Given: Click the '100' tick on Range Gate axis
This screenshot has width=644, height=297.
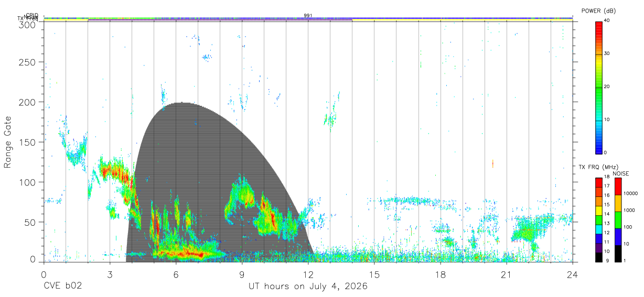Looking at the screenshot, I should coord(28,182).
